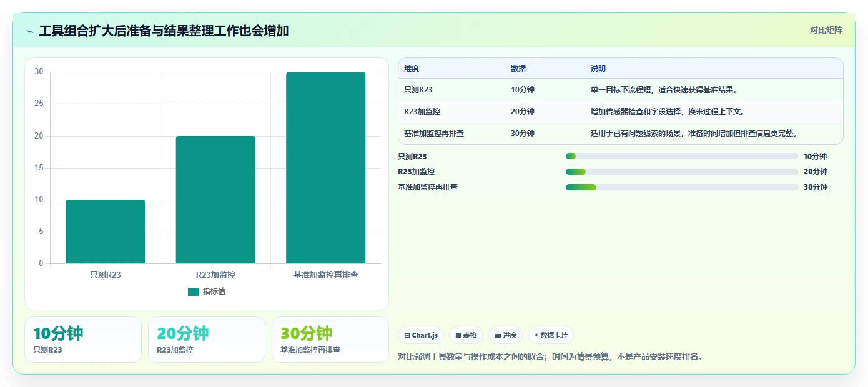This screenshot has height=387, width=868.
Task: Click the 基准加监控再排查 chart bar
Action: [x=325, y=168]
